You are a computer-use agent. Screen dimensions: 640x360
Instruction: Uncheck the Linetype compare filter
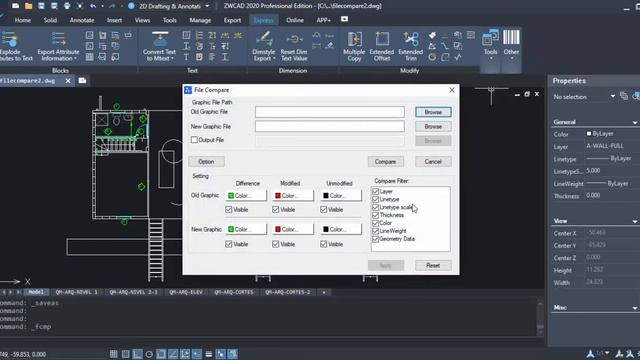376,199
